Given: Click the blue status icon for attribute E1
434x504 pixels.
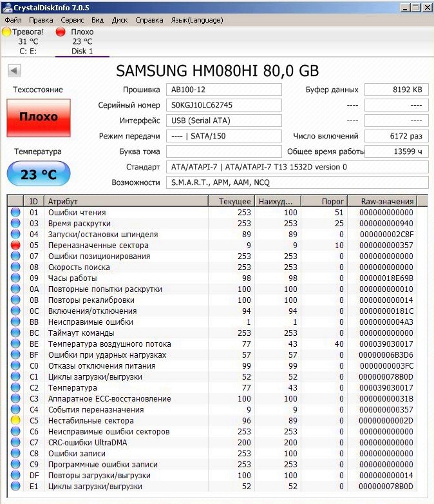Looking at the screenshot, I should [15, 486].
